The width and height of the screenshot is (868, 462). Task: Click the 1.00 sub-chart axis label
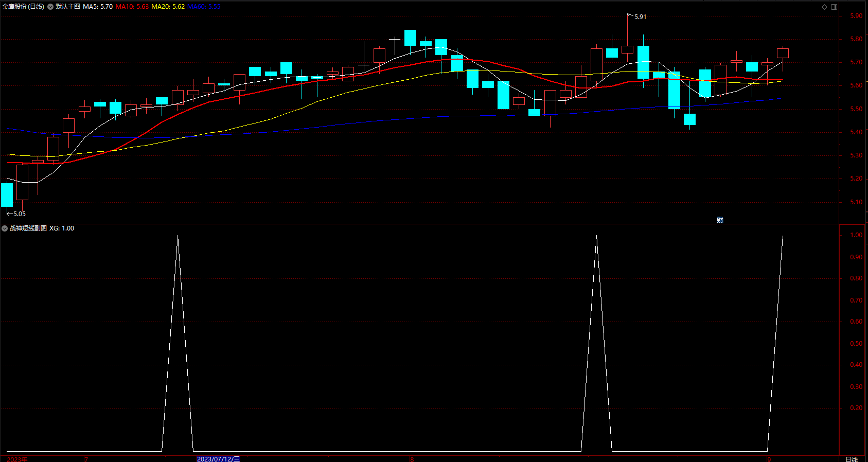point(856,235)
